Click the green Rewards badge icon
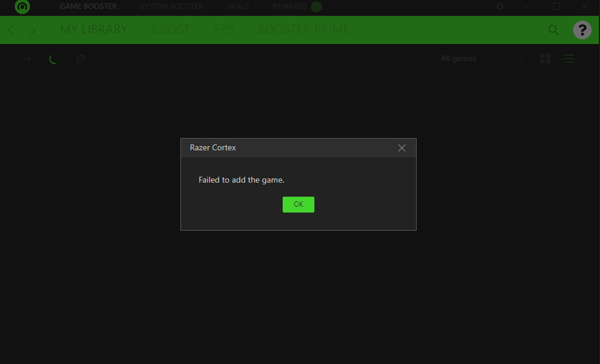 [316, 6]
